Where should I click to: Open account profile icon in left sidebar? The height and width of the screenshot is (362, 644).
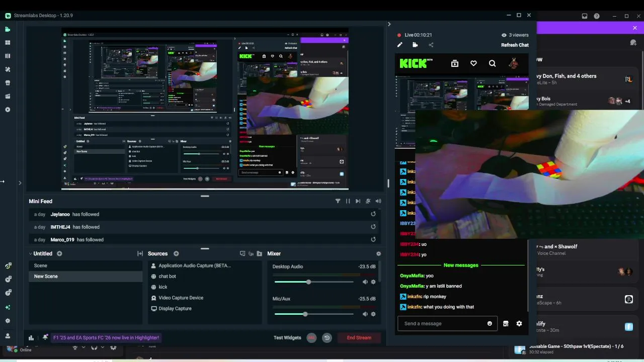tap(8, 335)
